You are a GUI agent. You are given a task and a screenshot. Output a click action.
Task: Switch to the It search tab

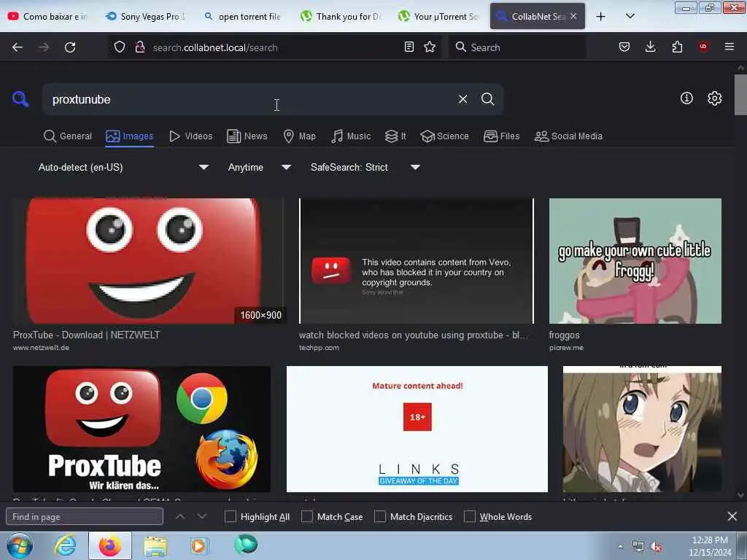tap(395, 136)
